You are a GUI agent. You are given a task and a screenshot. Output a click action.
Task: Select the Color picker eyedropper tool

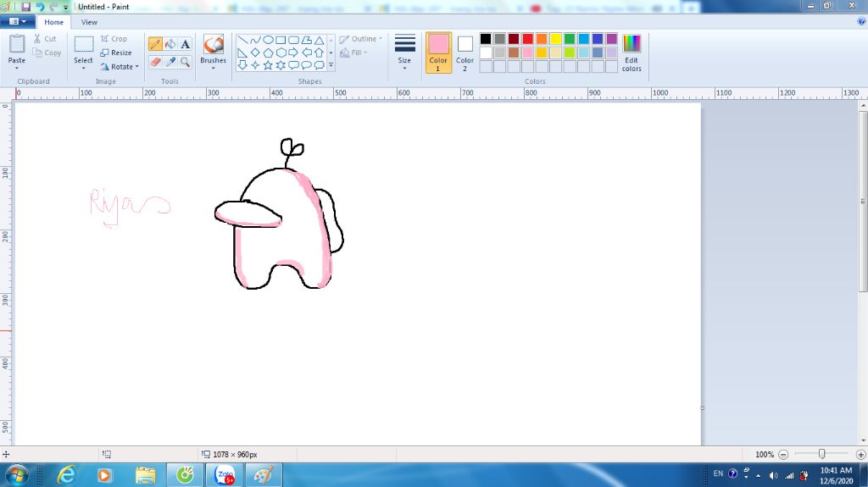170,62
